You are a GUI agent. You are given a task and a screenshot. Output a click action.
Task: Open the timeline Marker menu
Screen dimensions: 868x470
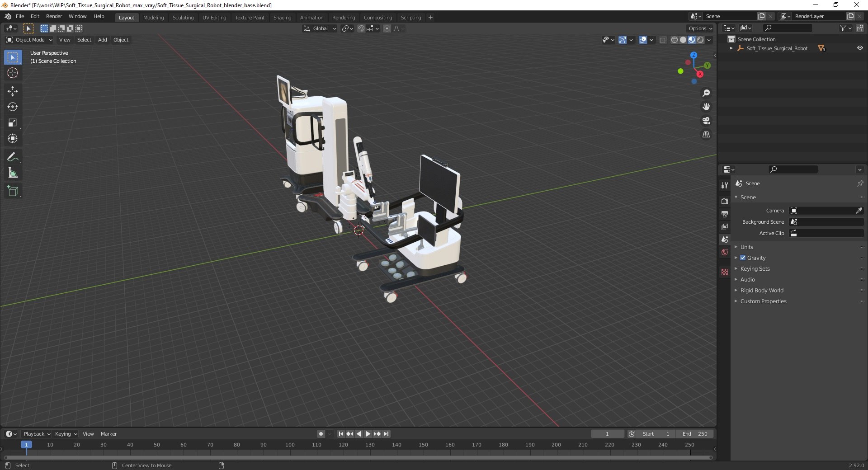tap(108, 434)
